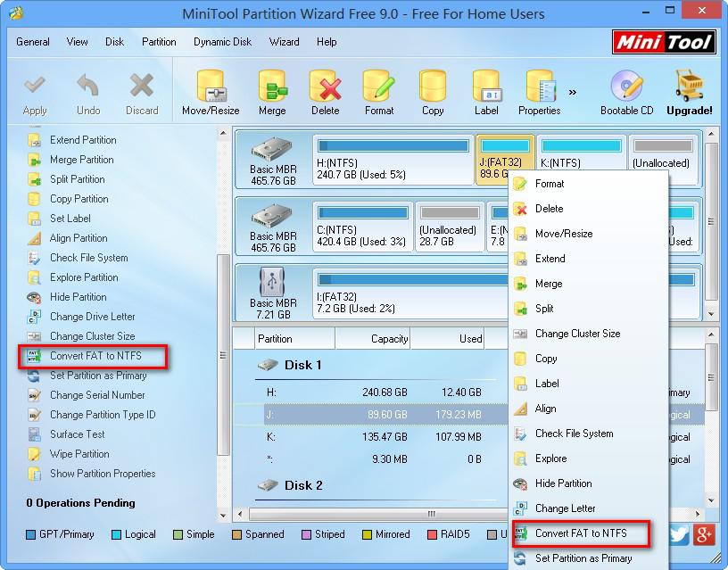Expand hidden toolbar items via chevron
This screenshot has height=570, width=728.
click(x=573, y=93)
